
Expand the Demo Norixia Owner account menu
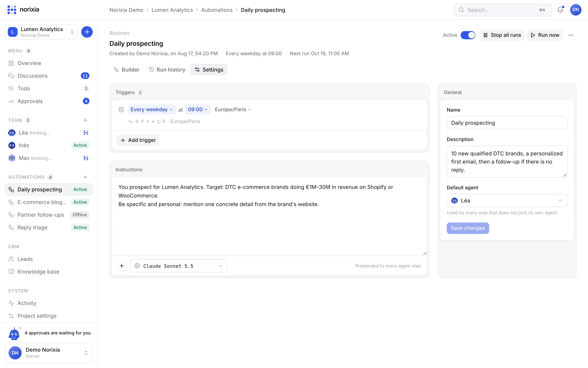pos(49,353)
